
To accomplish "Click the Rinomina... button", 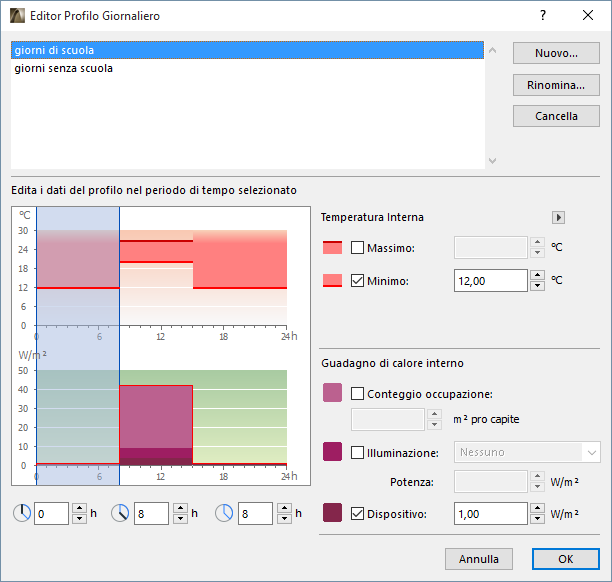I will [x=556, y=85].
